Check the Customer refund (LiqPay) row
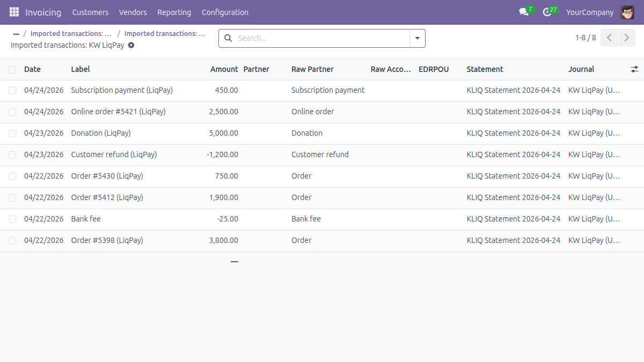The height and width of the screenshot is (362, 644). (12, 155)
